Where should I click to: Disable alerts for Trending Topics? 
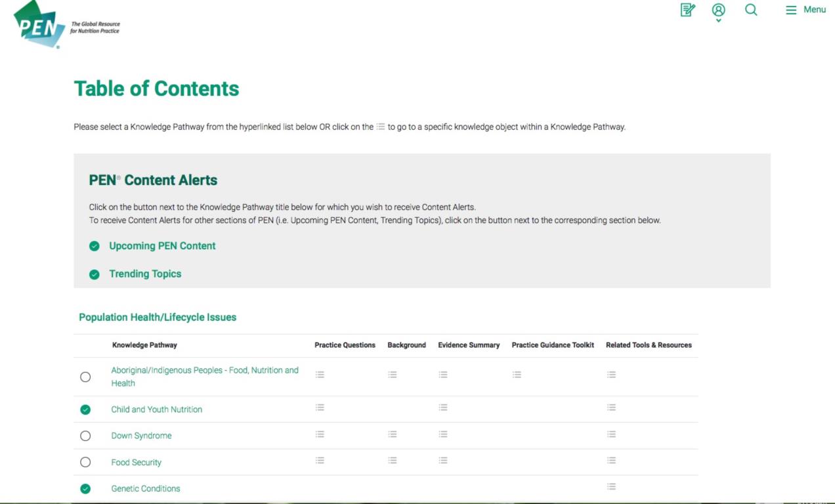(x=95, y=274)
